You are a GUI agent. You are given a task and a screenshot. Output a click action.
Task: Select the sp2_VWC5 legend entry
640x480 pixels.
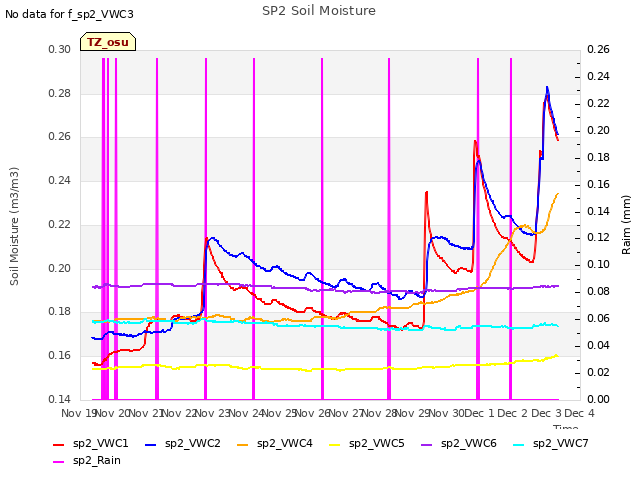367,443
